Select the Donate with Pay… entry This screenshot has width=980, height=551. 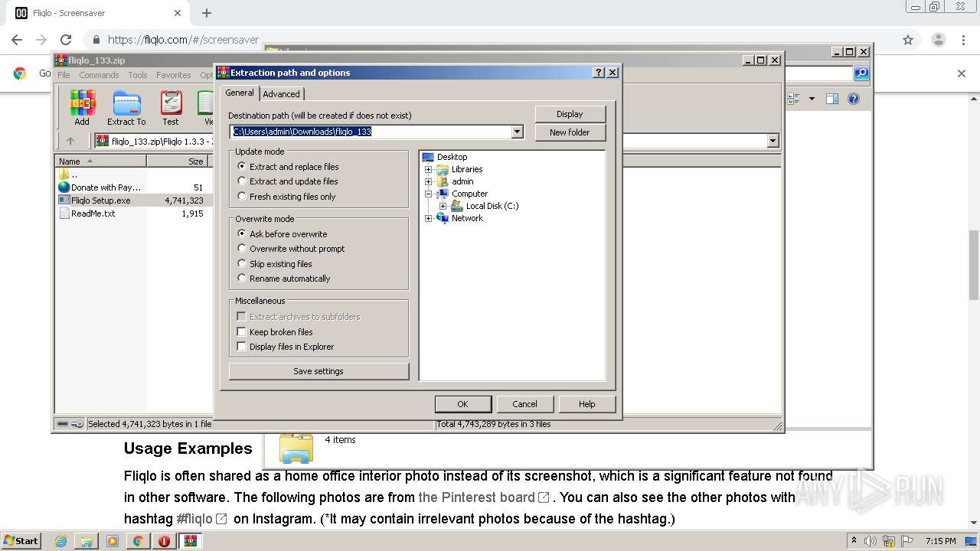coord(100,187)
